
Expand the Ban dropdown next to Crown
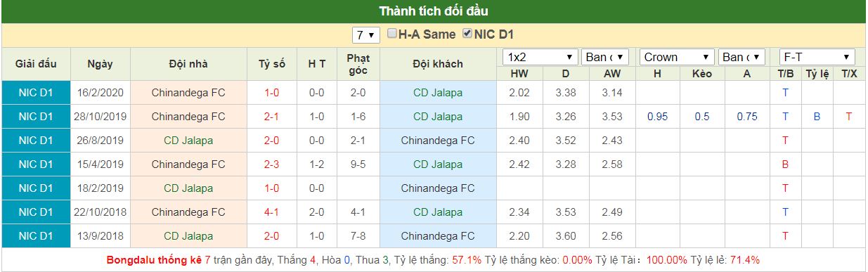pos(735,57)
